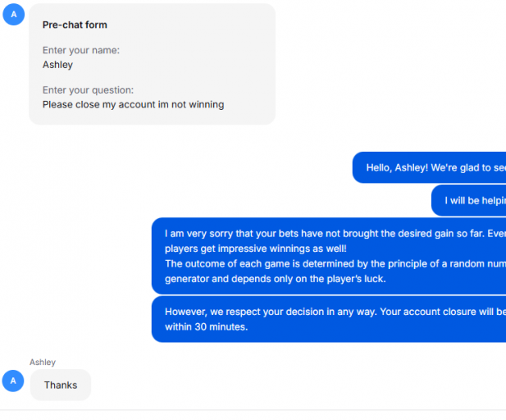506x420 pixels.
Task: Select the "Enter your name:" label
Action: click(x=81, y=51)
